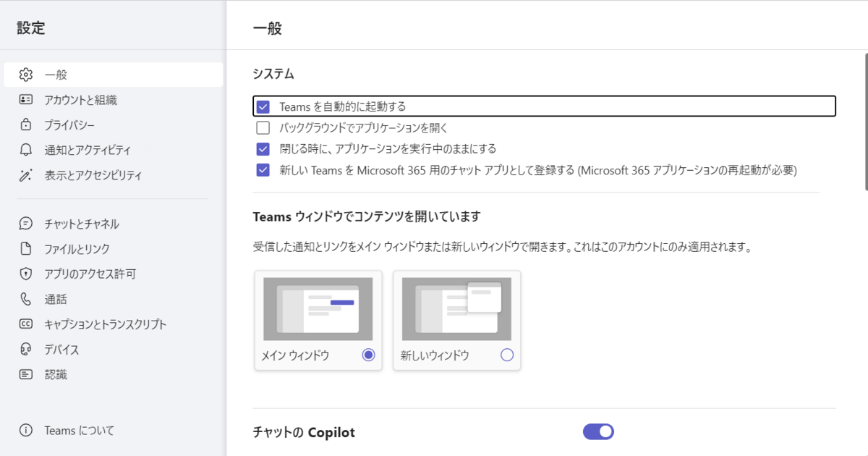The width and height of the screenshot is (868, 456).
Task: Go to プライバシー settings
Action: (x=114, y=124)
